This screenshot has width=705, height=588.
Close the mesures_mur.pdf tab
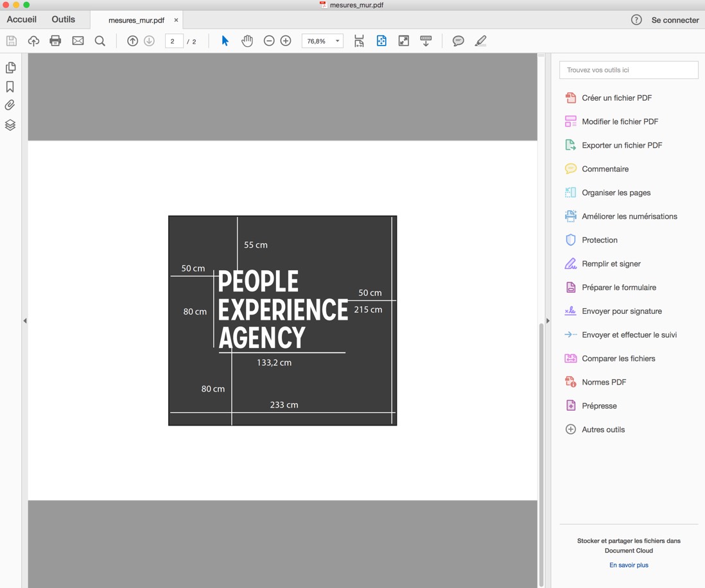(176, 21)
